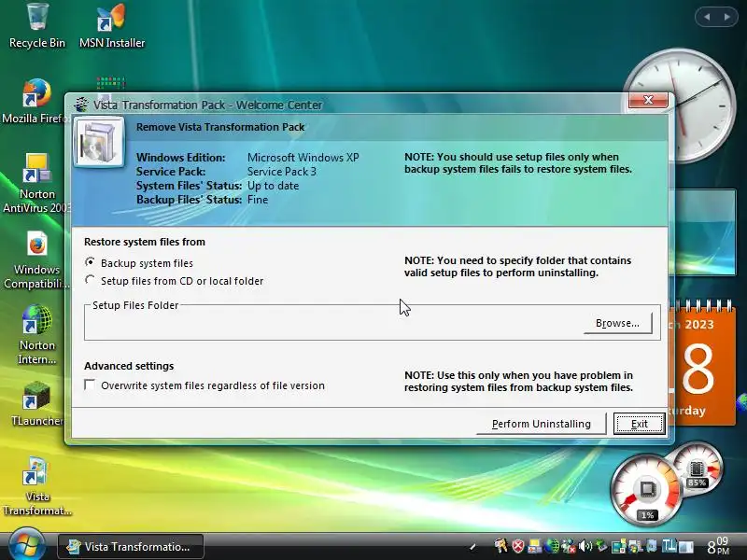
Task: Click the 'Advanced settings' label
Action: tap(129, 366)
